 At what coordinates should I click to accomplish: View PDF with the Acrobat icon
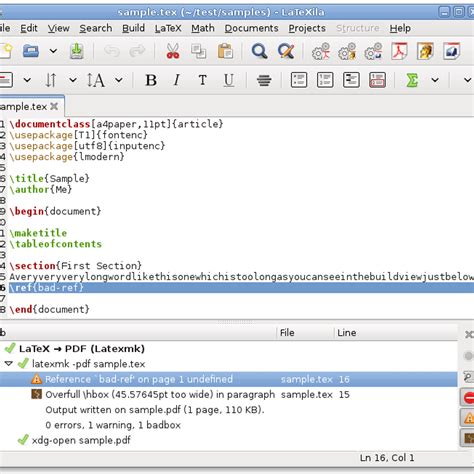(399, 51)
